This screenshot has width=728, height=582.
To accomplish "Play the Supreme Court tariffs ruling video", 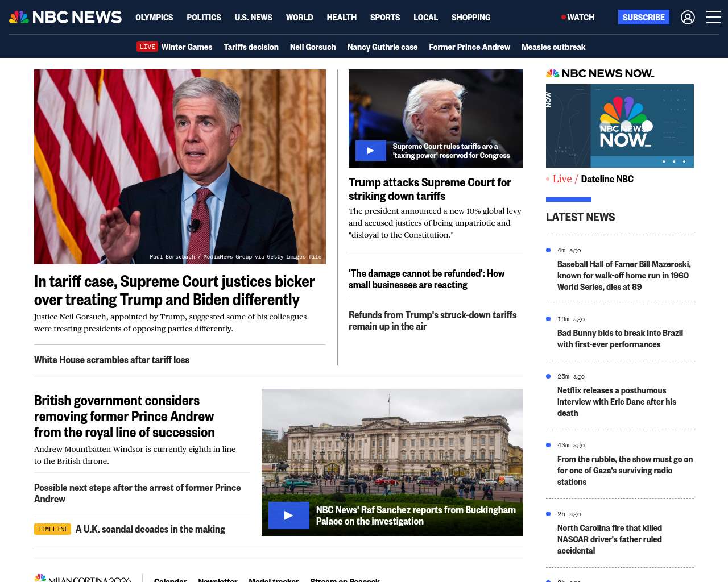I will tap(371, 151).
